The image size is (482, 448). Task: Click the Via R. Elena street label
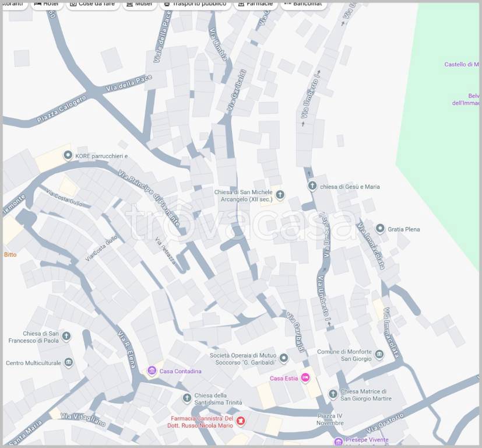coord(126,349)
